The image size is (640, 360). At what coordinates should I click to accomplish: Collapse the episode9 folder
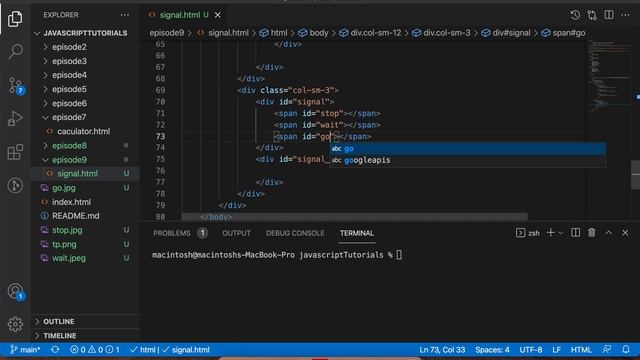[x=69, y=160]
